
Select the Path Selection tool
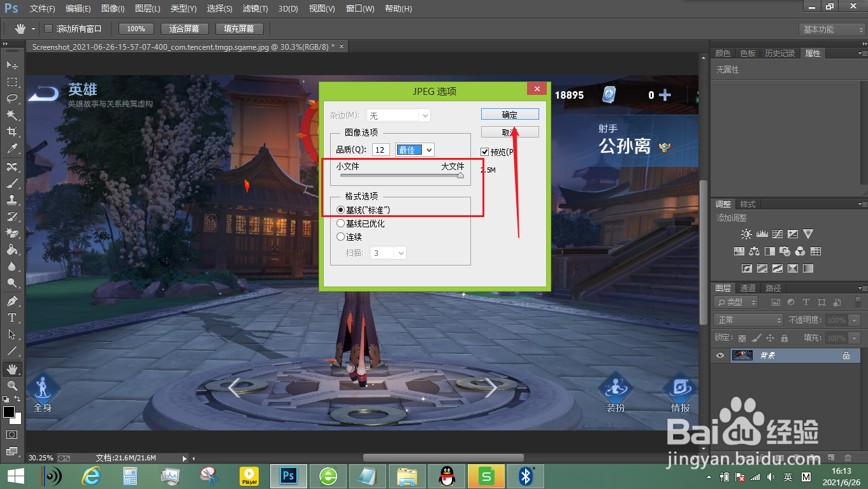12,334
